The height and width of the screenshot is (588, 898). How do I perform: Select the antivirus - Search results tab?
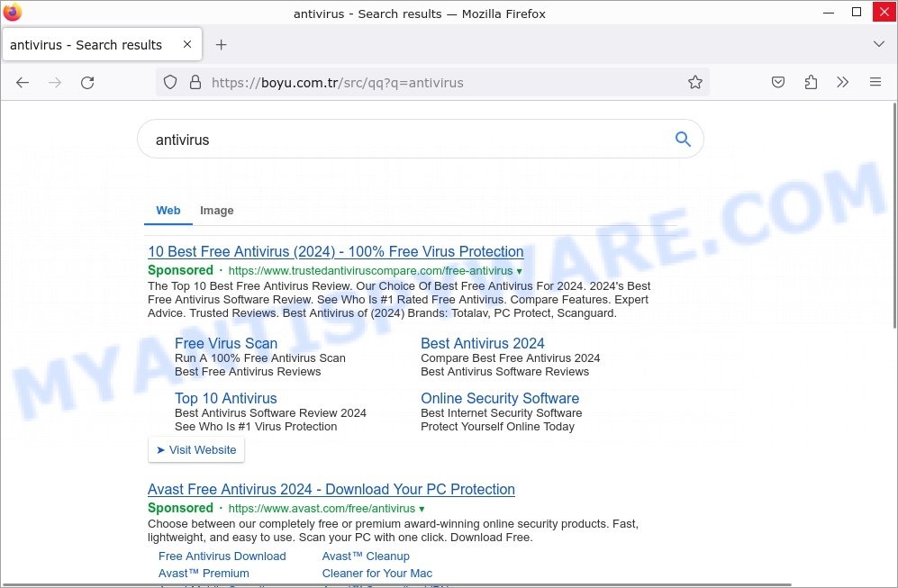click(x=103, y=45)
